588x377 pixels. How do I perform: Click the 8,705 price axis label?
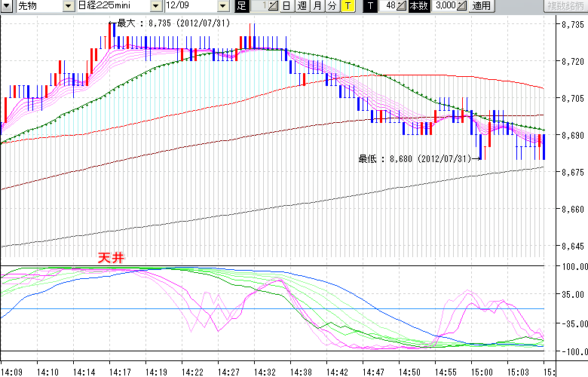[573, 99]
